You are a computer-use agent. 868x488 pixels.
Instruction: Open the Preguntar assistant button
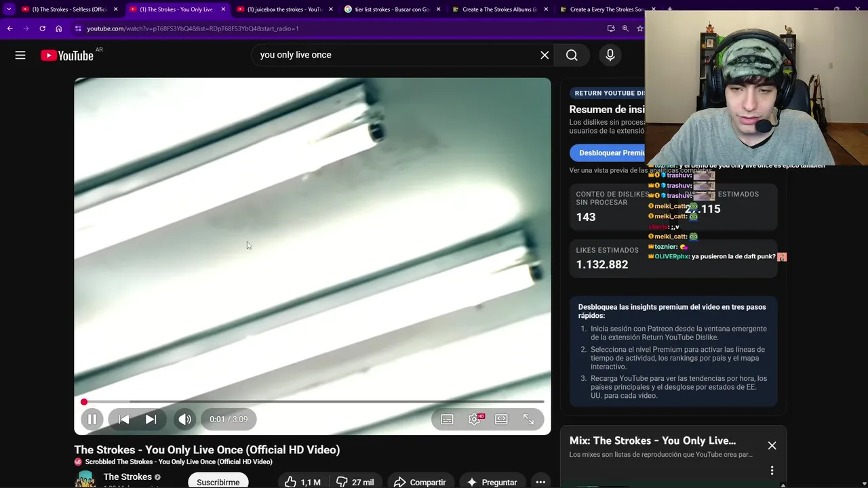tap(493, 482)
